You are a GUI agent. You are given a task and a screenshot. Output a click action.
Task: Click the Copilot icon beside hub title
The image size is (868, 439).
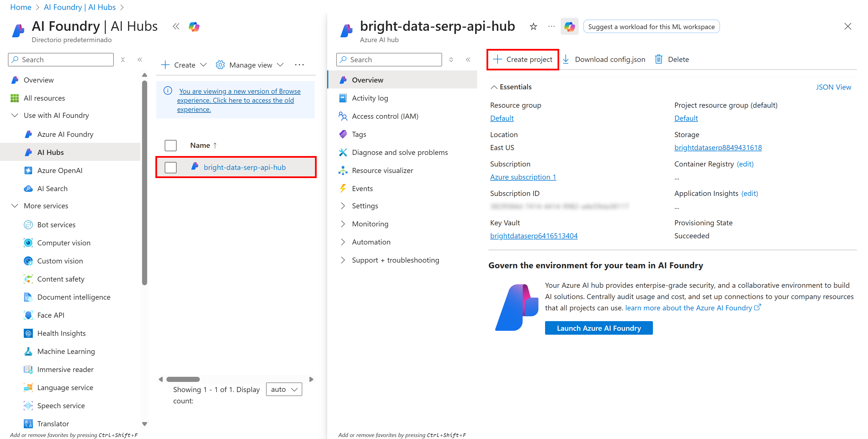(x=569, y=27)
